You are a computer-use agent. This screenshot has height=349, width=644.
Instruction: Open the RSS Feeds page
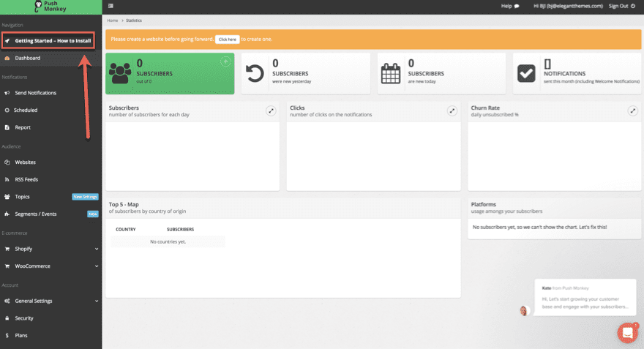(26, 179)
